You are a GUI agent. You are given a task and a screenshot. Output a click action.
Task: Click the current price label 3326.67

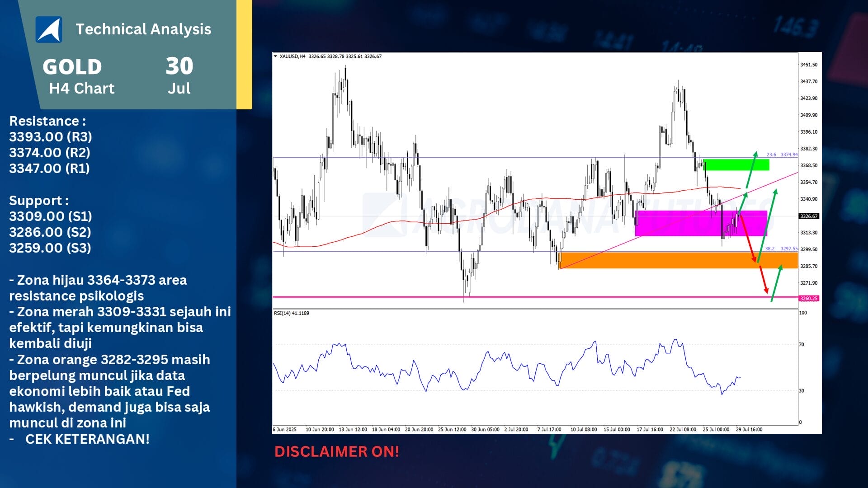tap(809, 216)
